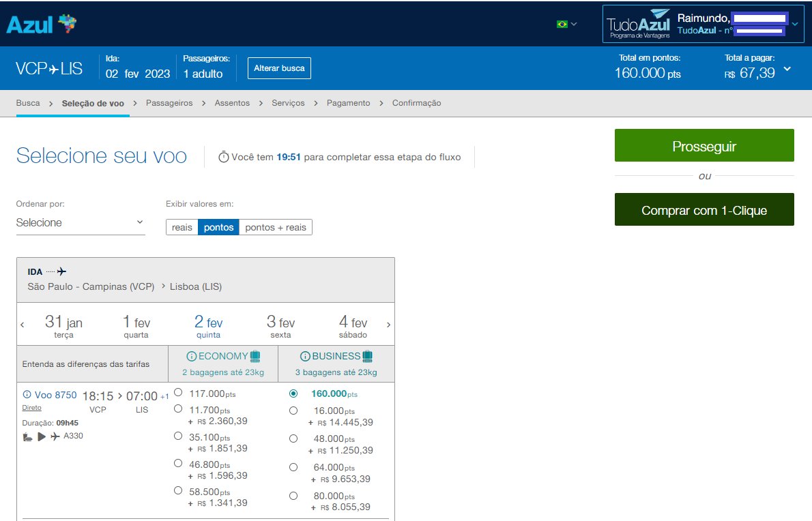
Task: Go to next dates arrow
Action: (x=388, y=325)
